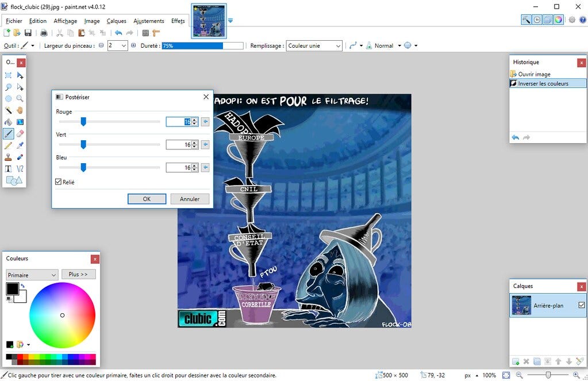Add new layer in Calques panel

click(x=516, y=361)
